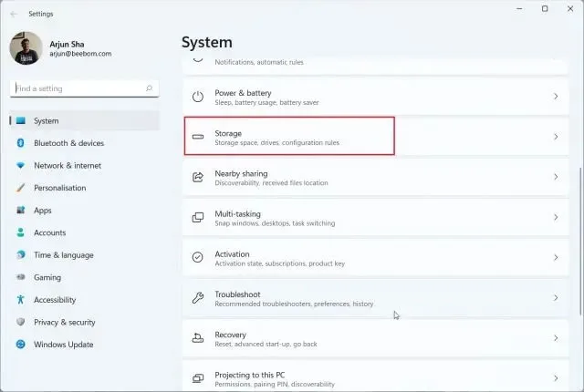Click the Storage drive icon
Image resolution: width=584 pixels, height=392 pixels.
(198, 137)
